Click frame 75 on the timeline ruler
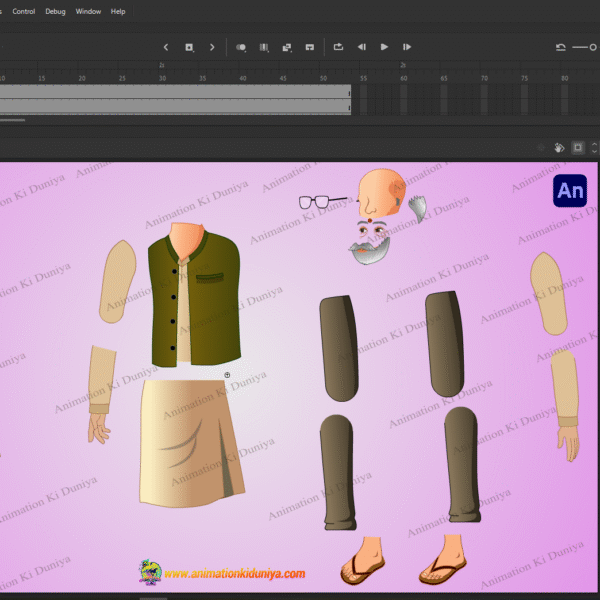This screenshot has height=600, width=600. 525,78
